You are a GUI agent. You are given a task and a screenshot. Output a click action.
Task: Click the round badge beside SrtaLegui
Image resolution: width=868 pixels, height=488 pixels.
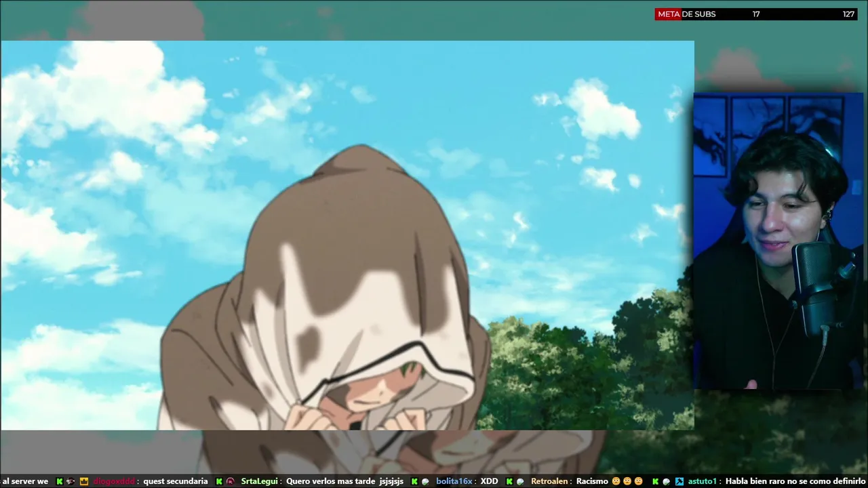[x=231, y=481]
